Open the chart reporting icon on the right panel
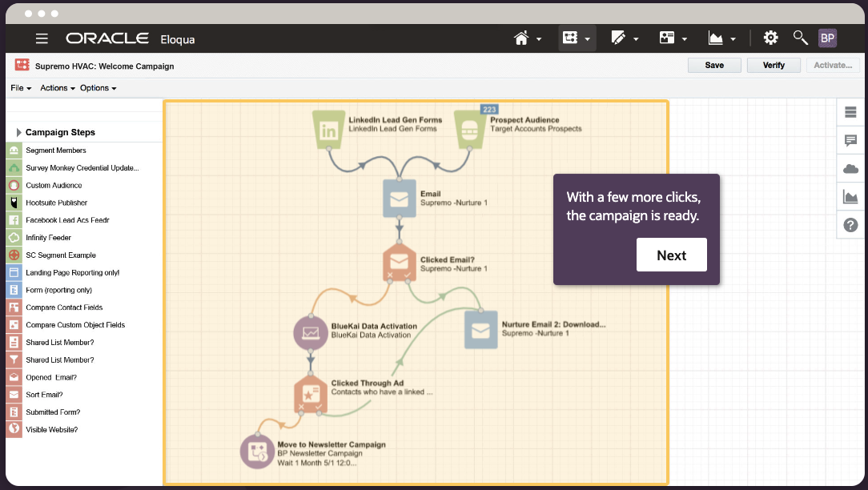 850,197
